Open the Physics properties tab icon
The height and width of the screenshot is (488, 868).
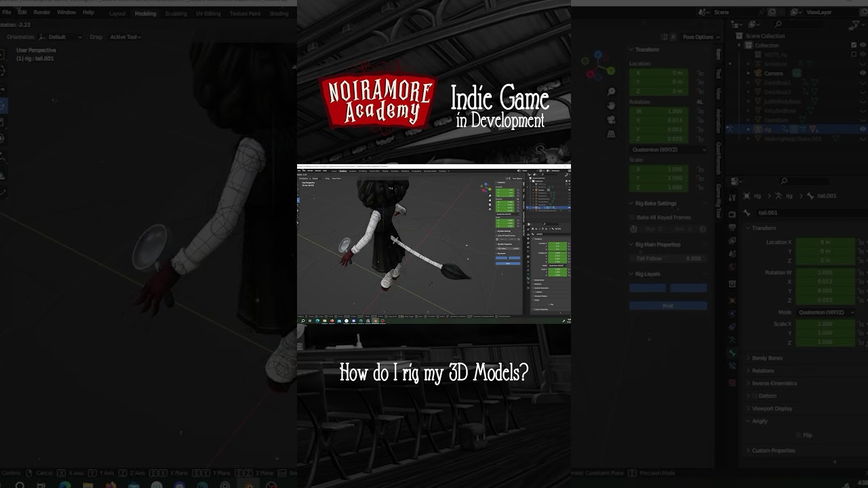click(732, 313)
